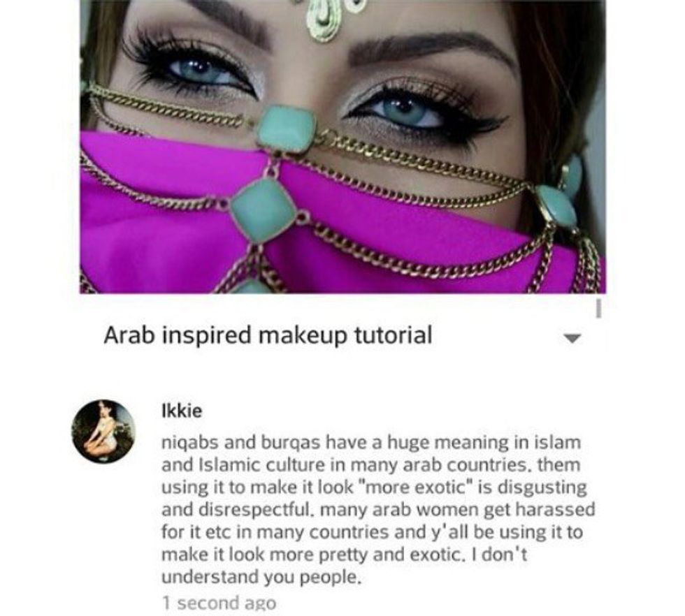The height and width of the screenshot is (616, 685).
Task: Click the gray scrollbar handle beside the video
Action: point(598,308)
